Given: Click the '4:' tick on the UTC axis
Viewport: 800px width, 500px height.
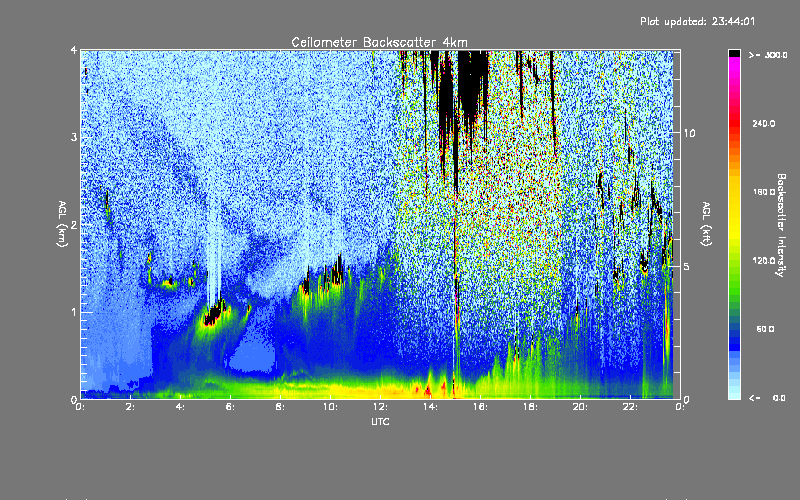Looking at the screenshot, I should point(180,407).
